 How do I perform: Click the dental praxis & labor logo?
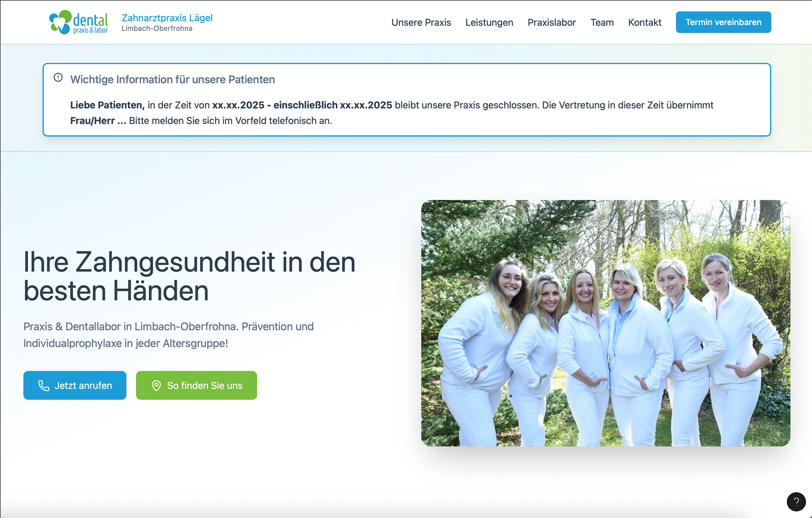tap(78, 22)
